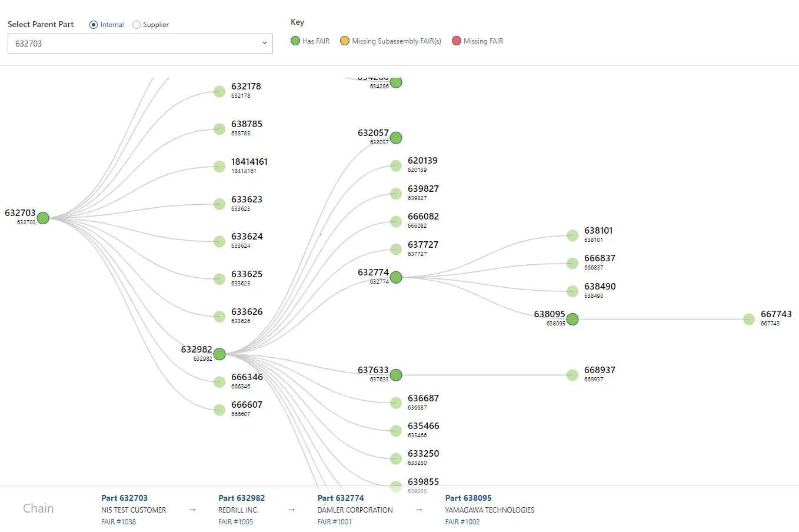
Task: Select node 638095 in the tree
Action: coord(572,319)
